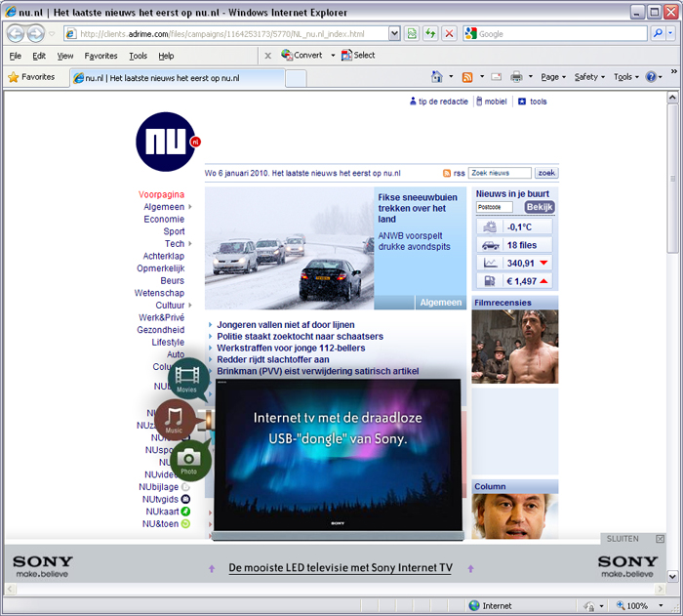Image resolution: width=683 pixels, height=616 pixels.
Task: Click the Photo camera bubble icon
Action: point(189,460)
